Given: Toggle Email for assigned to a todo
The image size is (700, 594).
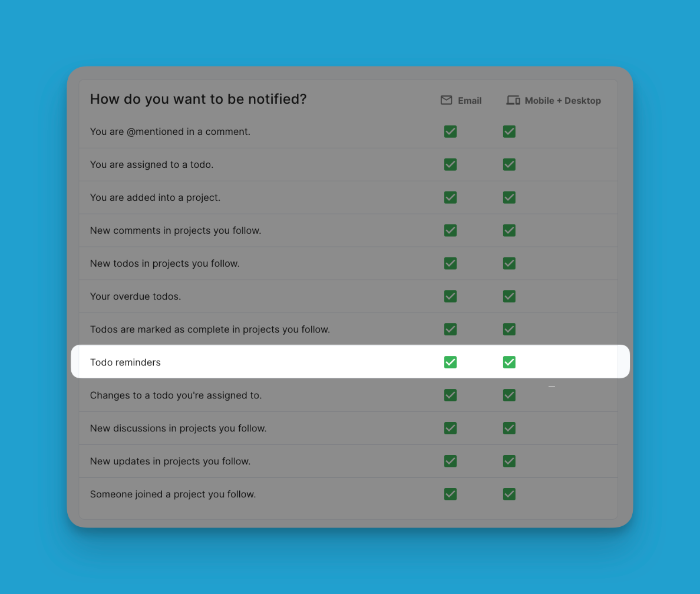Looking at the screenshot, I should 450,164.
